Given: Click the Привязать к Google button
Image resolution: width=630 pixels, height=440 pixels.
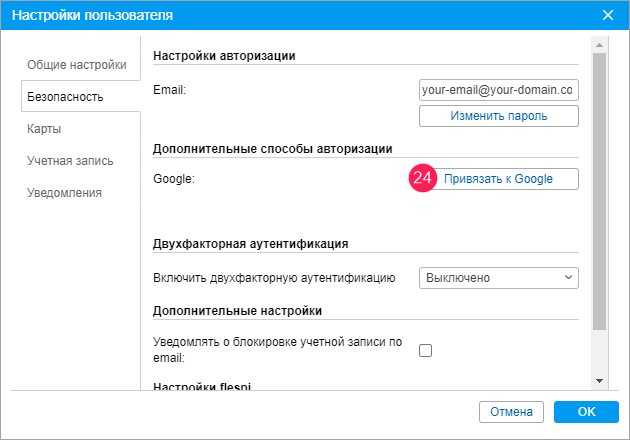Looking at the screenshot, I should pyautogui.click(x=498, y=179).
